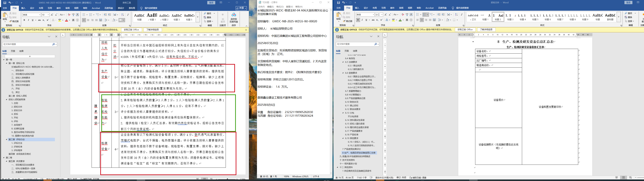Open font size dropdown showing 10
The width and height of the screenshot is (644, 181).
click(48, 15)
